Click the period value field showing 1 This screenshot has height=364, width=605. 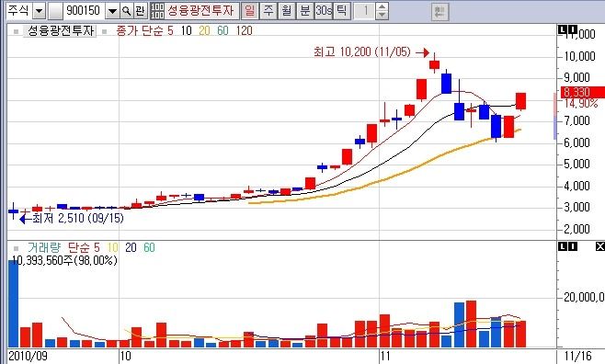click(364, 11)
